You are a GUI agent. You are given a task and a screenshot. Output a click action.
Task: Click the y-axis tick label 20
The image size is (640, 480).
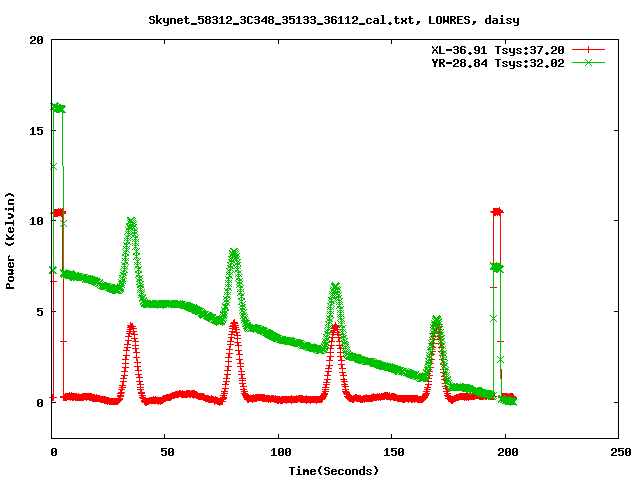click(x=36, y=40)
